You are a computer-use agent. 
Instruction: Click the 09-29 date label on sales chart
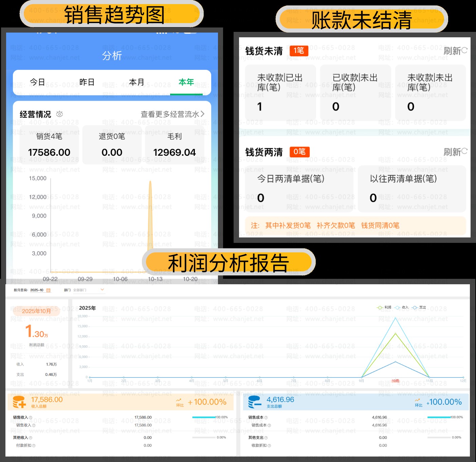click(85, 279)
